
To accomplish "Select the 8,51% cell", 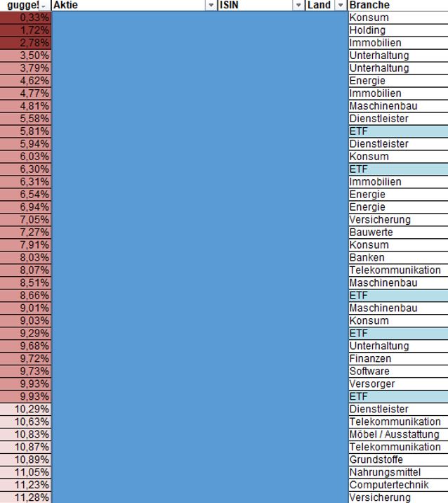I will click(25, 283).
